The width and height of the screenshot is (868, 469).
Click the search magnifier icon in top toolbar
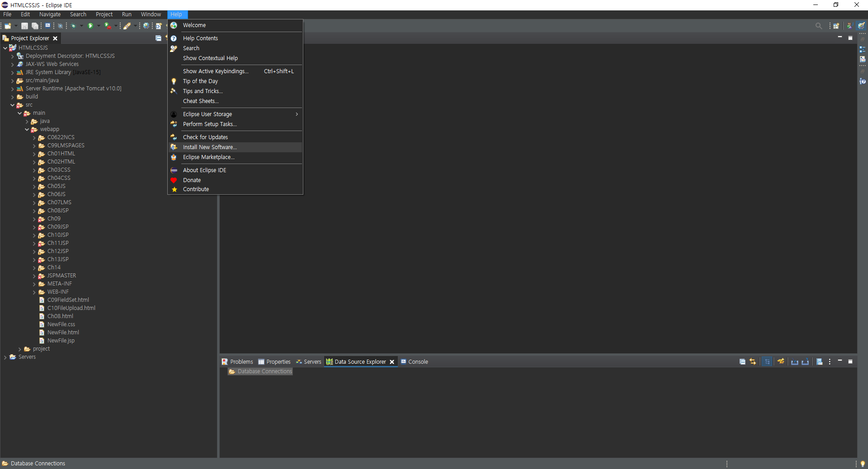coord(818,26)
